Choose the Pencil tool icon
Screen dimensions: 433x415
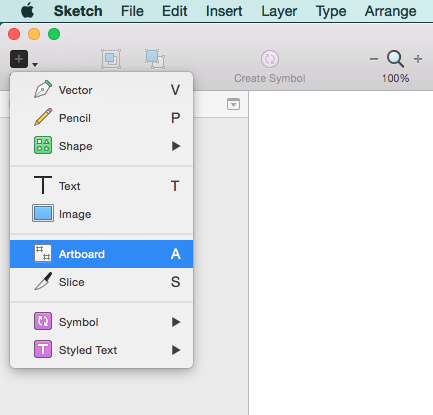pyautogui.click(x=43, y=117)
